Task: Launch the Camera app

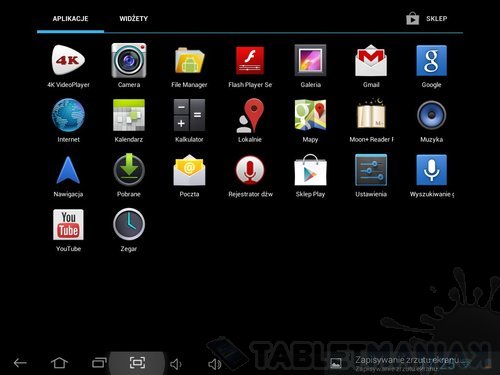Action: click(x=129, y=66)
